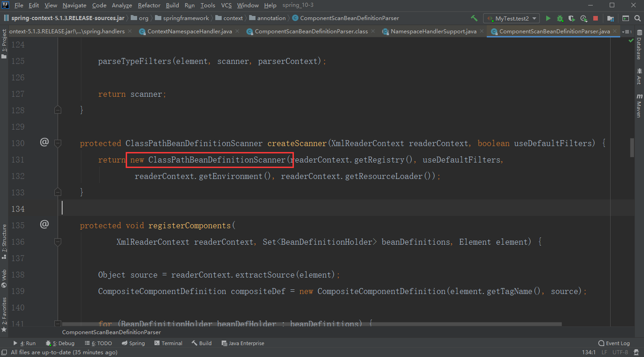
Task: Click the editor vertical scrollbar thumb
Action: (632, 147)
